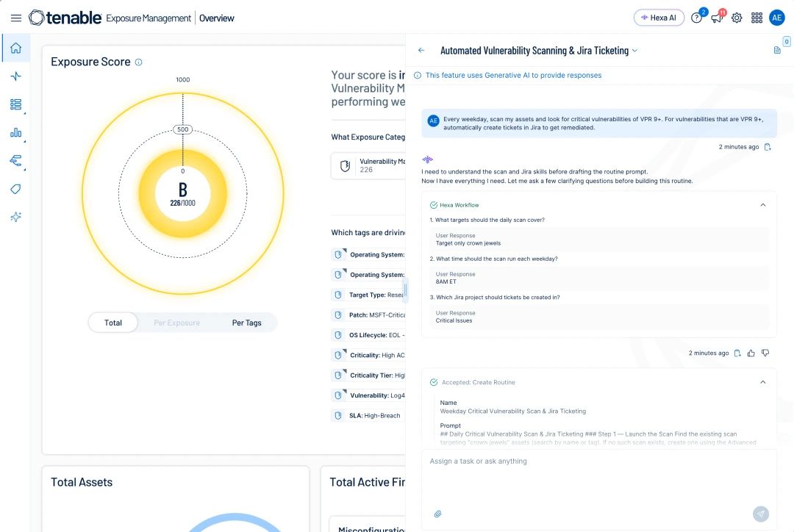Collapse the Accepted: Create Routine section
Viewport: 794px width, 532px height.
762,382
